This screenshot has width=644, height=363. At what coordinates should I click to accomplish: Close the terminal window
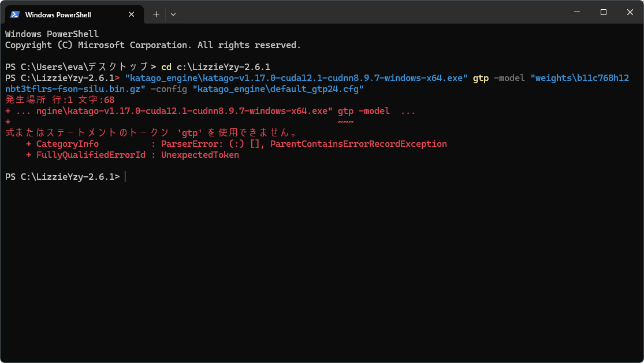(630, 12)
